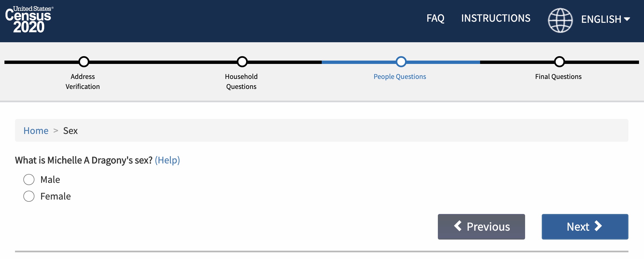Viewport: 644px width, 259px height.
Task: Open the INSTRUCTIONS page
Action: point(496,18)
